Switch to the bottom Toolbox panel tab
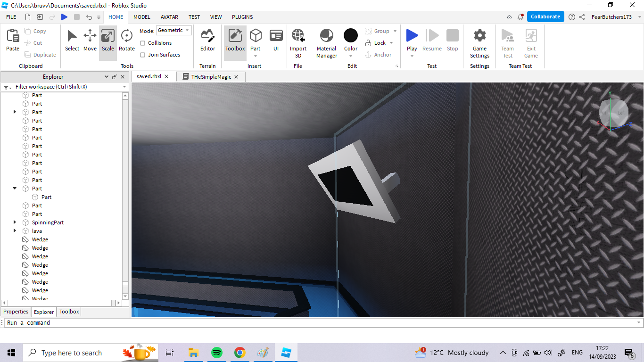644x362 pixels. [x=69, y=312]
